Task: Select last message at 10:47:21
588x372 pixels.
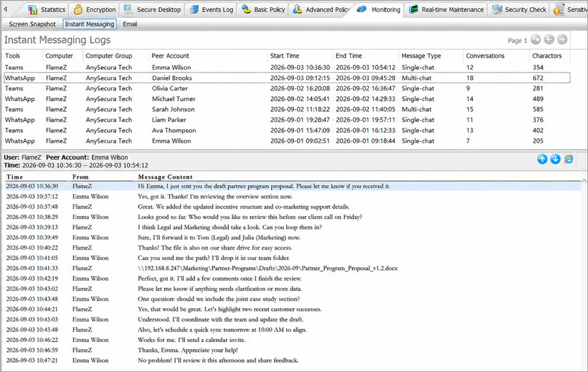Action: pos(293,360)
